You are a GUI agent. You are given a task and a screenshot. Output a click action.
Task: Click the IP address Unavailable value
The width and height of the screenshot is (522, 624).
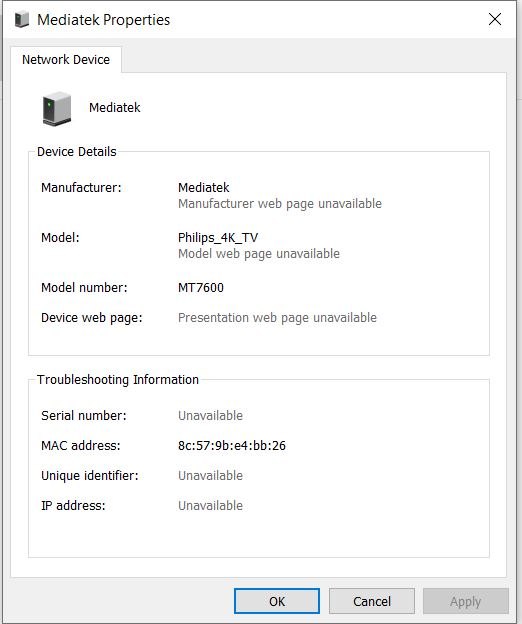pyautogui.click(x=210, y=505)
